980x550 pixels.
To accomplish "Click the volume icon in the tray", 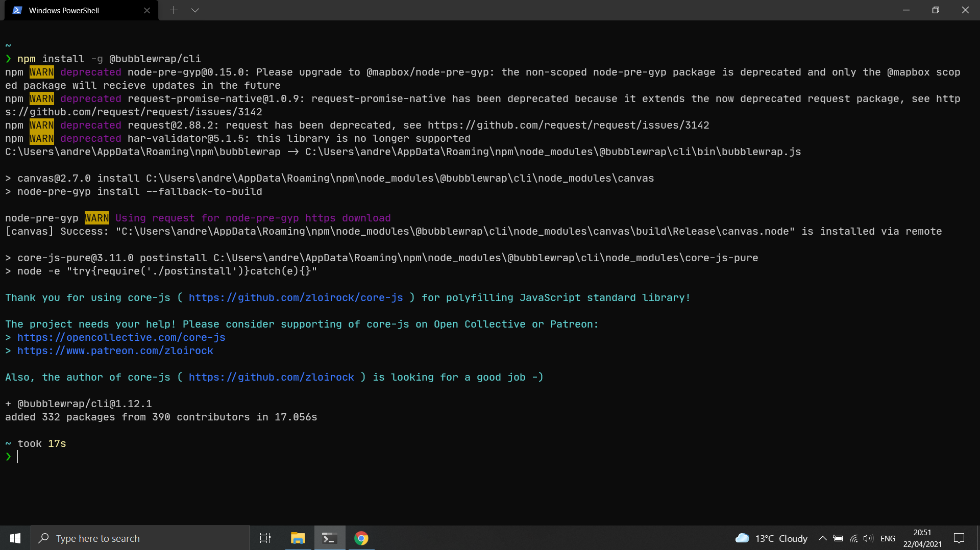I will [868, 538].
